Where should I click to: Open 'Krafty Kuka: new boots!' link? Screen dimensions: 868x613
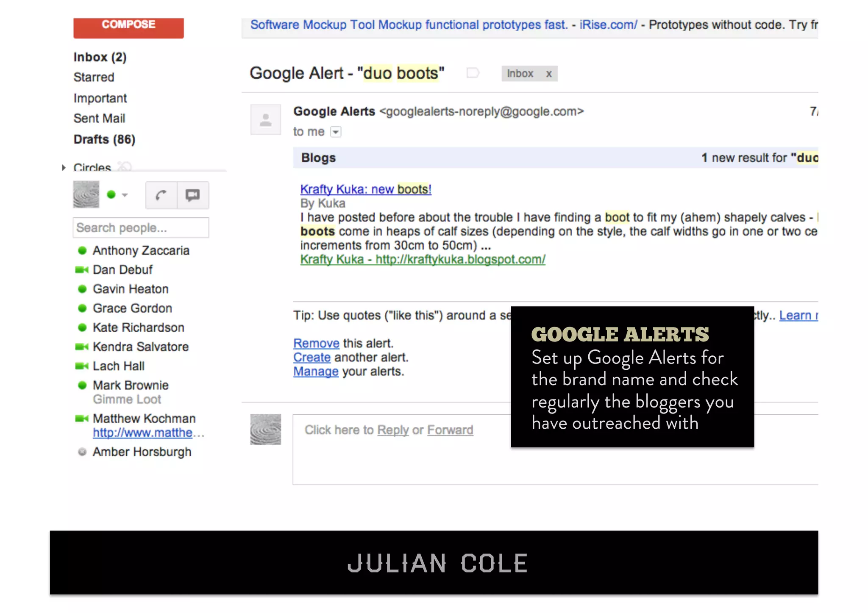[x=365, y=189]
